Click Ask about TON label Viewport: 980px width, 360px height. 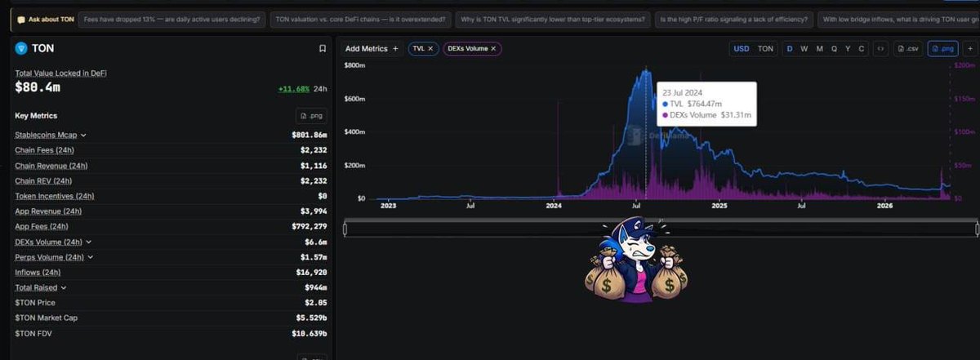[51, 19]
